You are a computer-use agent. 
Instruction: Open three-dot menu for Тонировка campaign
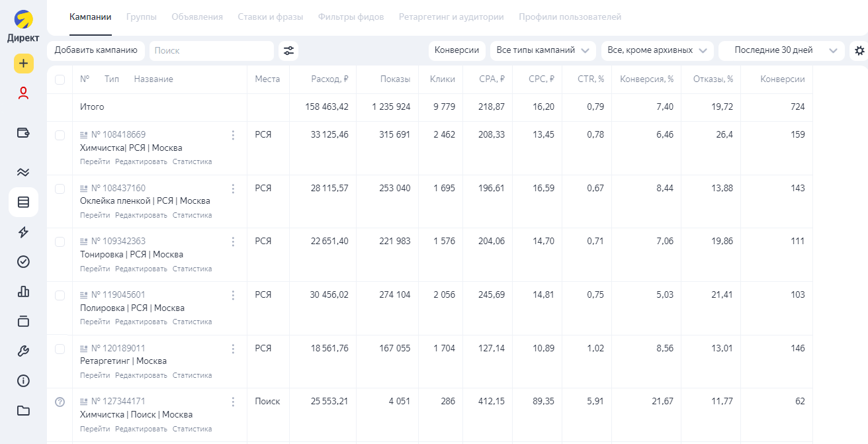[x=233, y=242]
